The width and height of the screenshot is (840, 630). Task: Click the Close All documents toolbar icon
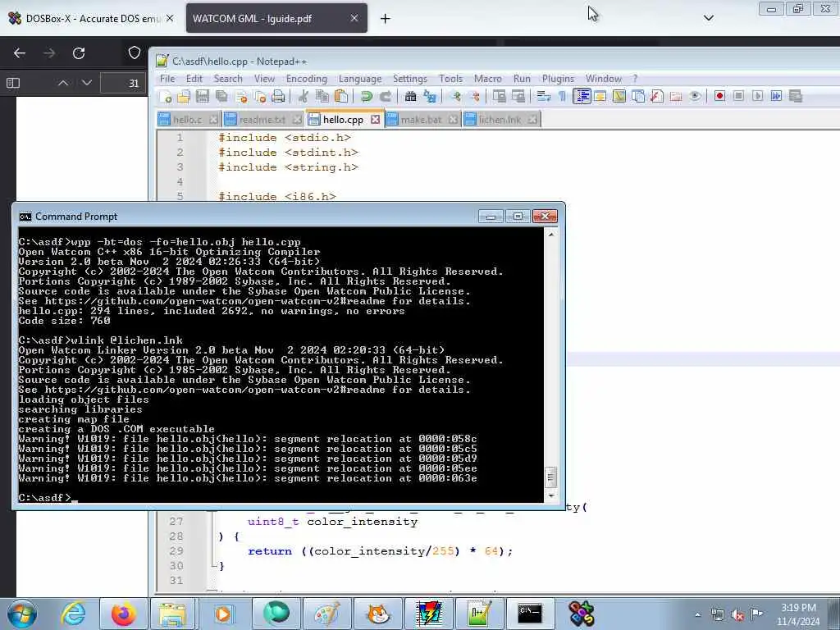click(260, 97)
